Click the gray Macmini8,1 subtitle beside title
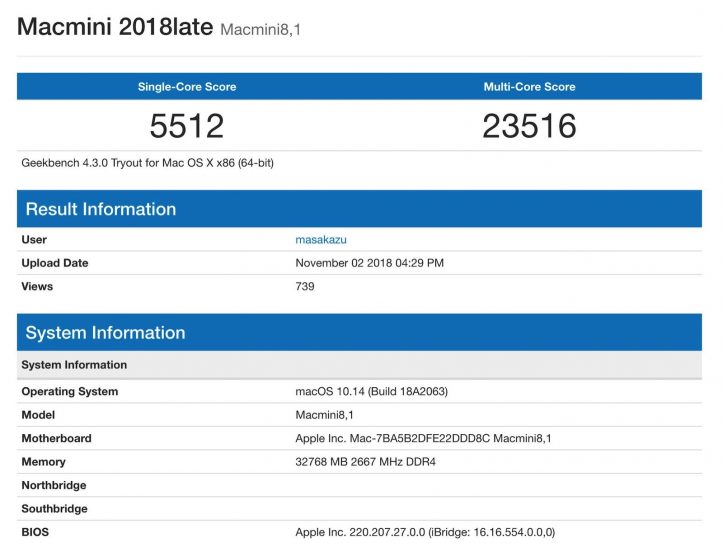The image size is (723, 557). [260, 30]
